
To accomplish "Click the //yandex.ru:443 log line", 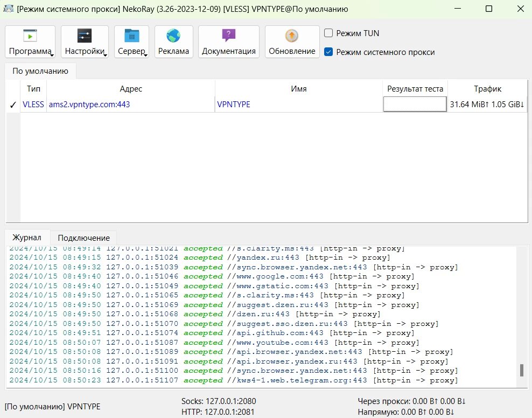I will [200, 257].
